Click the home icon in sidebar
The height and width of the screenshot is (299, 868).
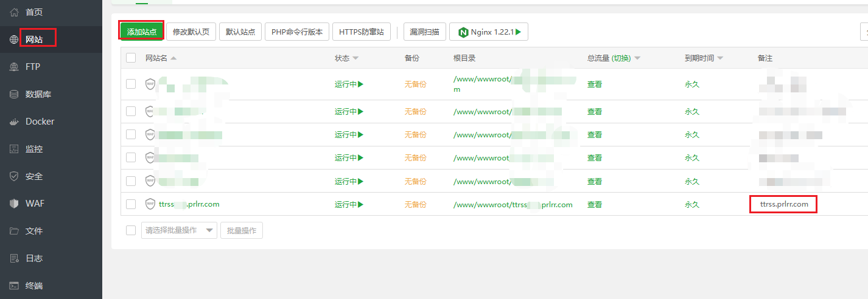(x=14, y=12)
